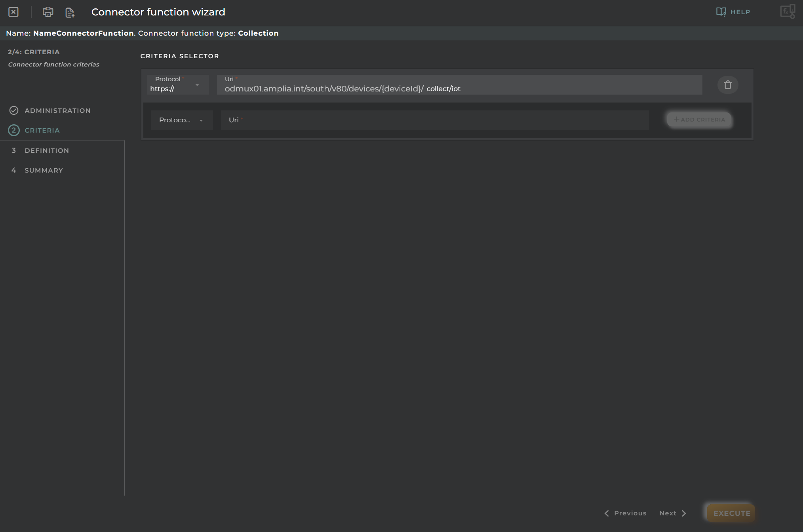Click the print icon in the header
This screenshot has height=532, width=803.
[48, 12]
